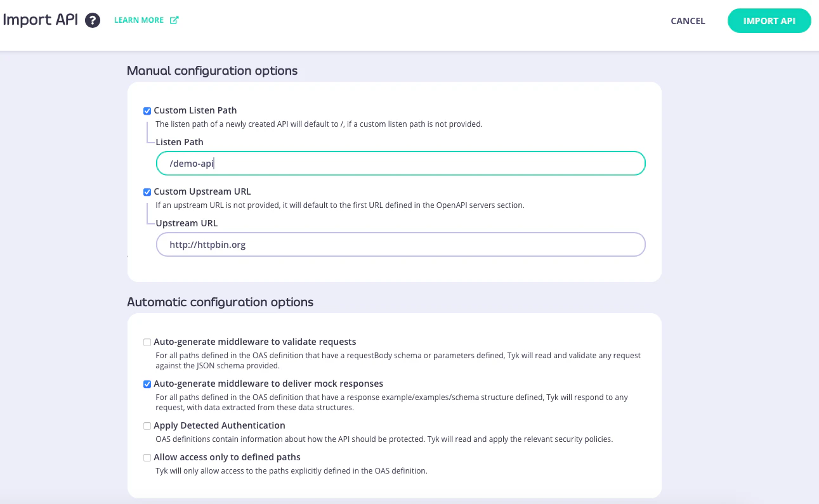This screenshot has height=504, width=819.
Task: Uncheck auto-generate middleware to deliver mock responses
Action: 147,384
